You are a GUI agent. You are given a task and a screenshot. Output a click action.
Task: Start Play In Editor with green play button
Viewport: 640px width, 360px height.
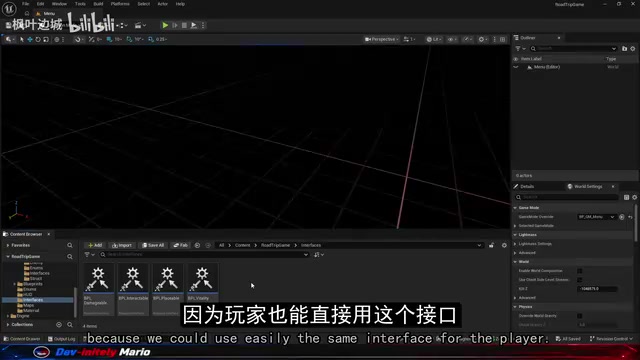coord(165,25)
